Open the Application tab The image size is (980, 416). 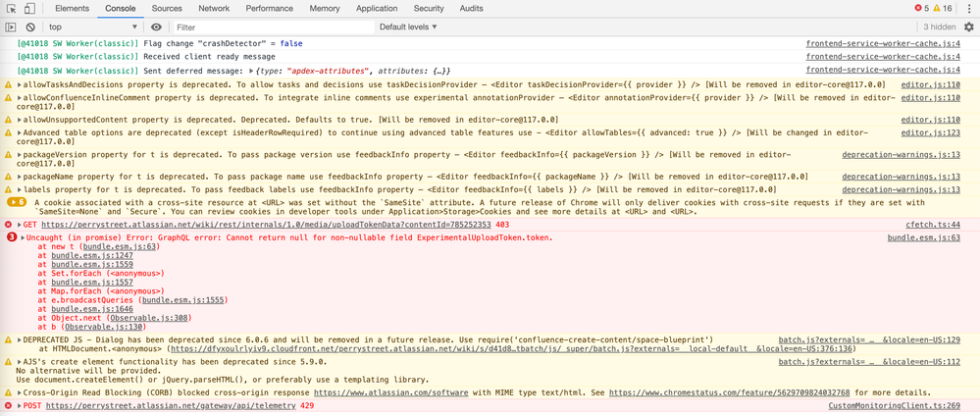pyautogui.click(x=377, y=8)
